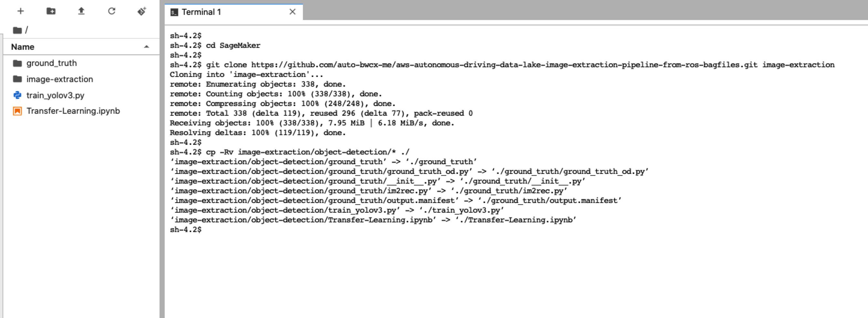Click the 'remote: Compressing objects: 100% (248/248)' line
Viewport: 868px width, 318px height.
click(282, 103)
